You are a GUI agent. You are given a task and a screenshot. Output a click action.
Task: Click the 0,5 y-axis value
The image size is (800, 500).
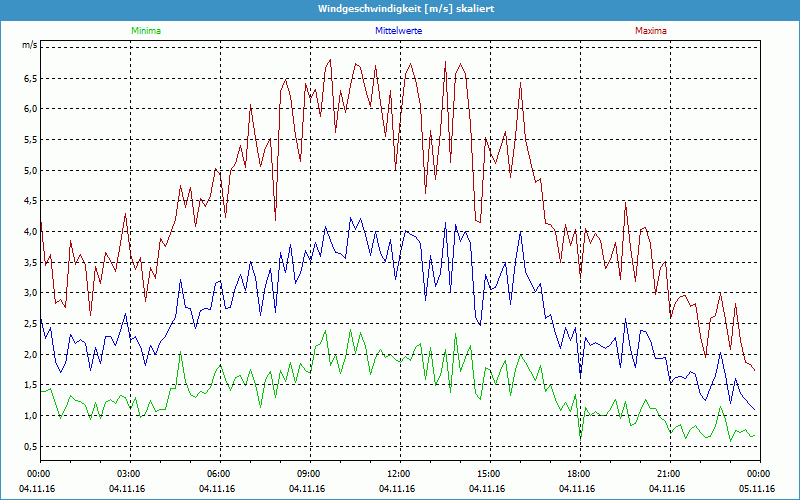click(x=30, y=447)
